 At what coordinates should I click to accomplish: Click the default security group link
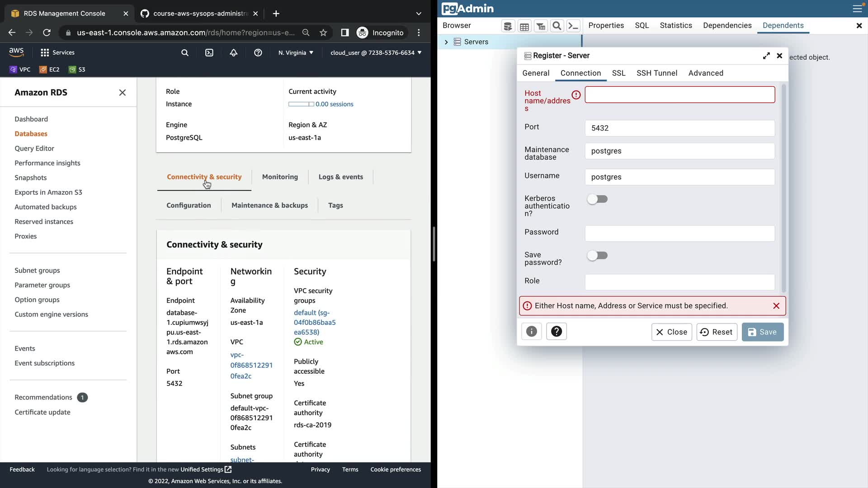(315, 322)
